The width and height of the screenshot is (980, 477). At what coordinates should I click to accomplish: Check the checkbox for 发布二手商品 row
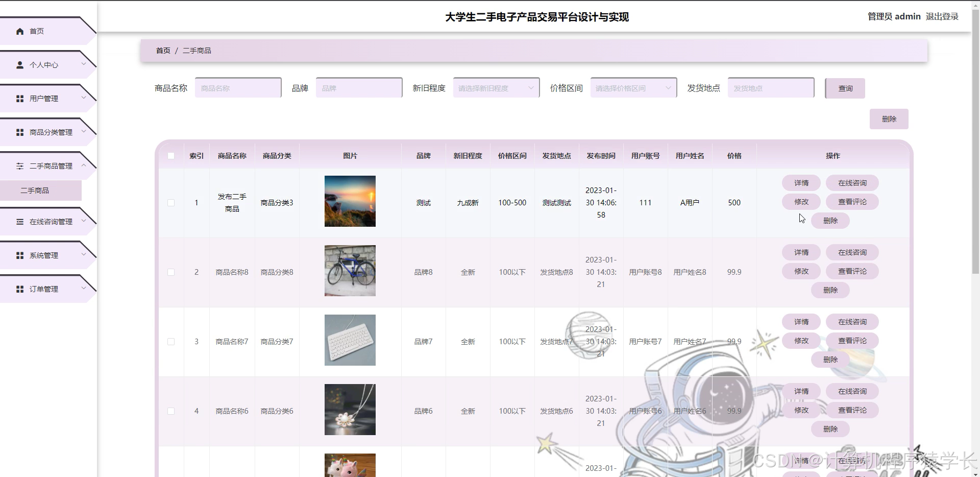[x=171, y=202]
